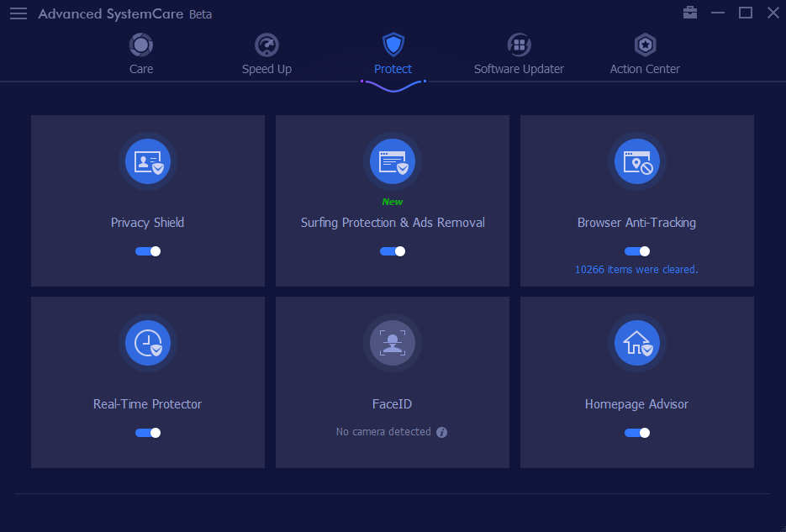
Task: Go to the Software Updater tab label
Action: point(519,69)
